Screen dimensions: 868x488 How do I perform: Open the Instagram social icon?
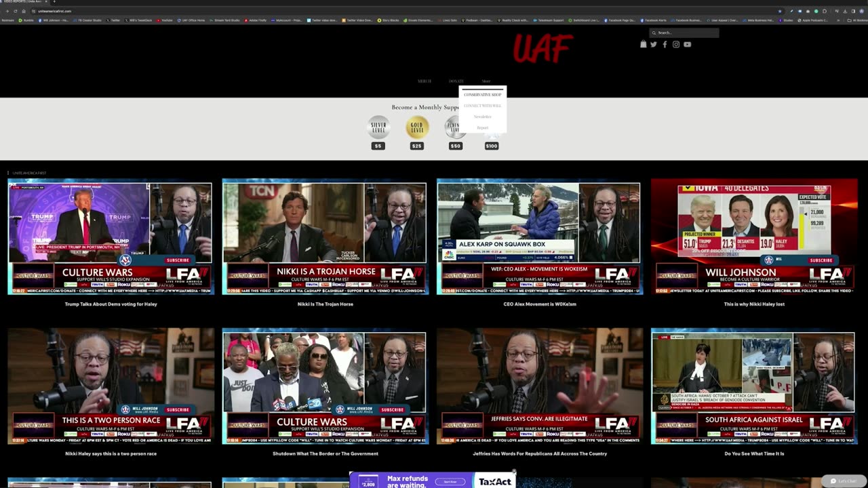[x=676, y=44]
